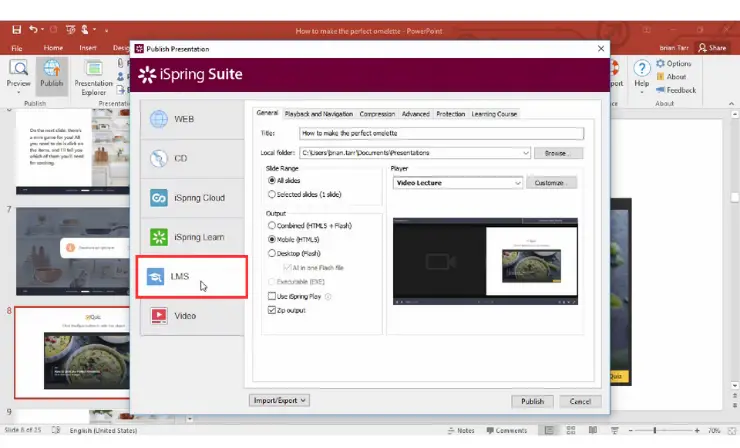Open the Import/Export dropdown button
Image resolution: width=740 pixels, height=448 pixels.
click(279, 400)
